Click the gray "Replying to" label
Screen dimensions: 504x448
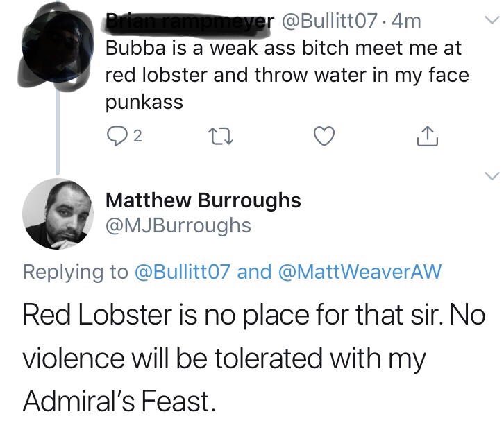[75, 271]
